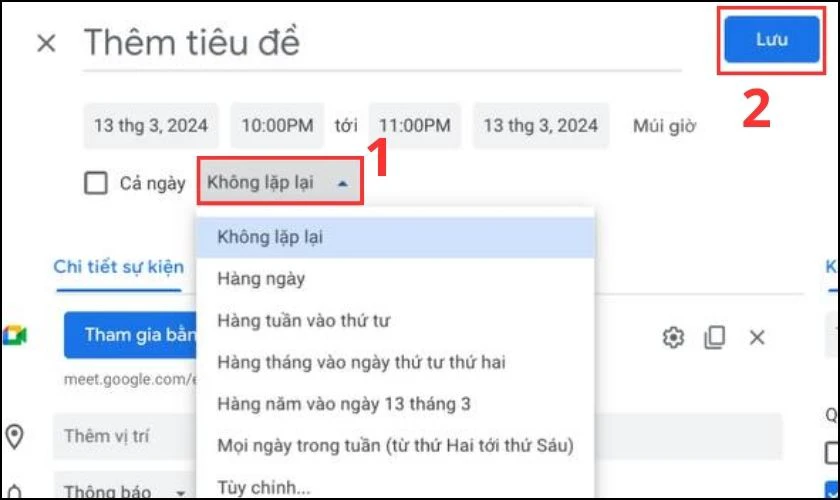Screen dimensions: 840x500
Task: Click the Thêm tiêu đề title field
Action: pos(382,43)
